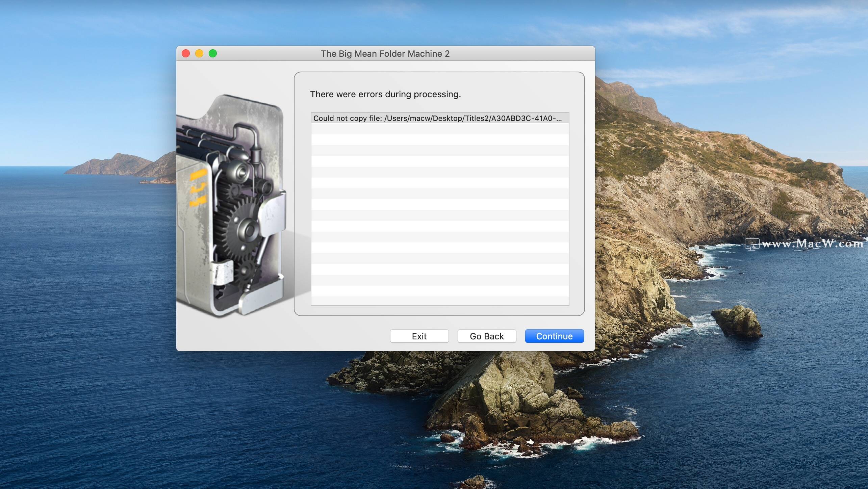Maximize the window with green button
868x489 pixels.
coord(213,53)
